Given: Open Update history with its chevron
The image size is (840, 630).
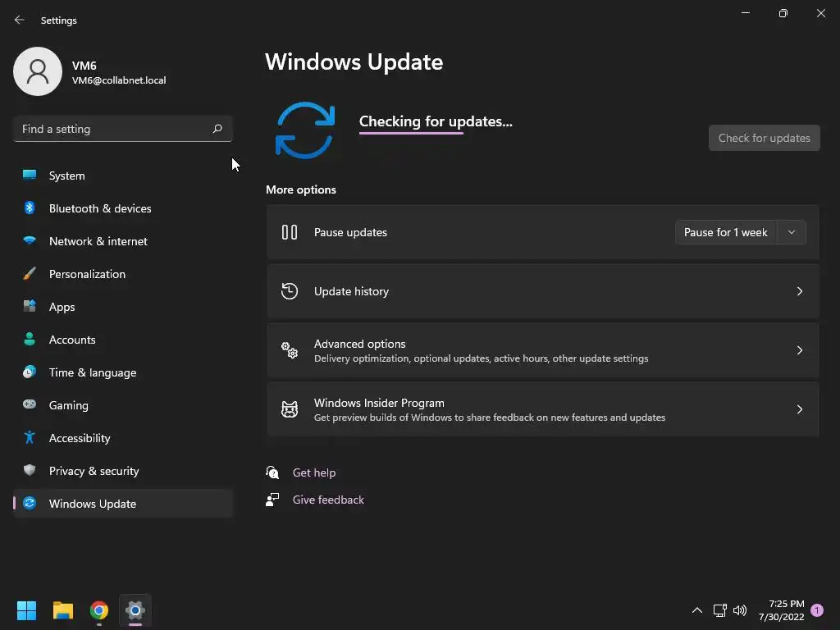Looking at the screenshot, I should pyautogui.click(x=799, y=291).
